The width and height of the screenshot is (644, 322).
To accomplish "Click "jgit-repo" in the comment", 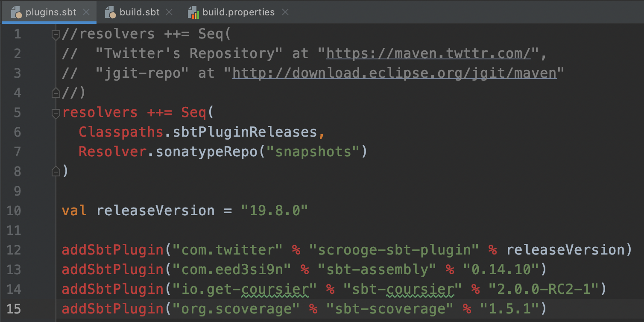I will click(x=143, y=73).
